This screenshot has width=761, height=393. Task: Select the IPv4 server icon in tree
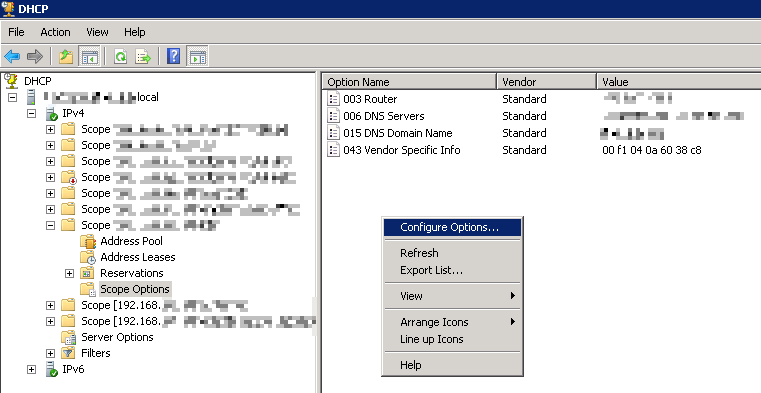[51, 114]
